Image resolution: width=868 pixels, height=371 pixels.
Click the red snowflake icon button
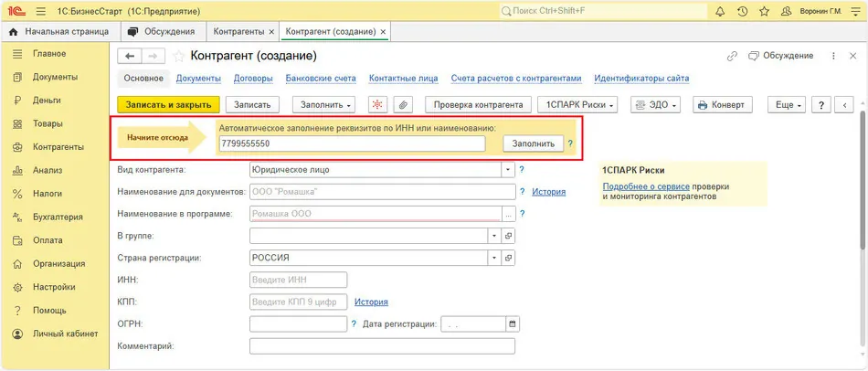(x=379, y=105)
